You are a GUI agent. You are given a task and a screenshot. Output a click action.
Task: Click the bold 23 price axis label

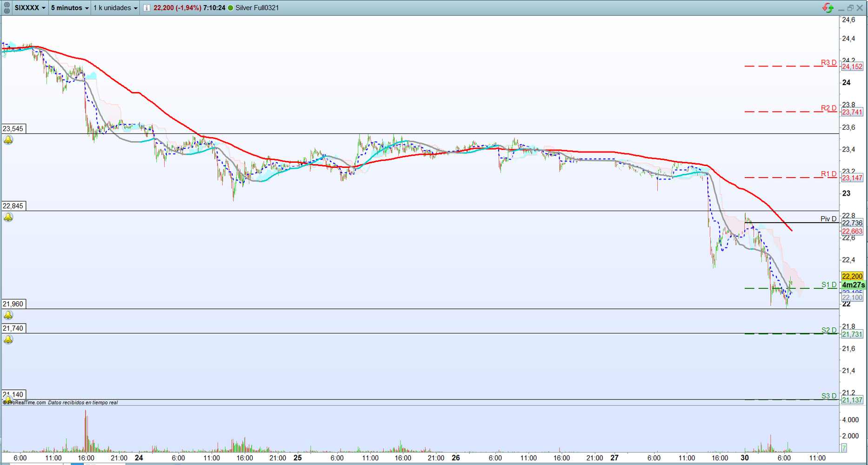846,193
